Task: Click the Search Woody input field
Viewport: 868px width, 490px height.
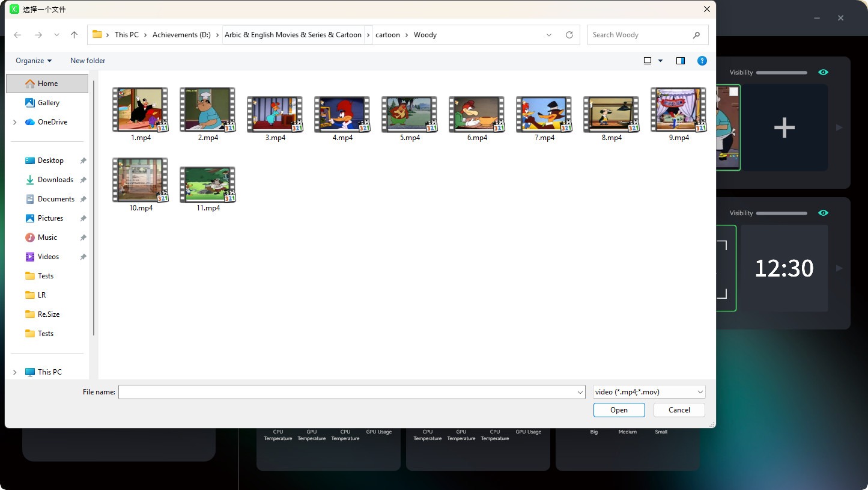Action: tap(640, 35)
